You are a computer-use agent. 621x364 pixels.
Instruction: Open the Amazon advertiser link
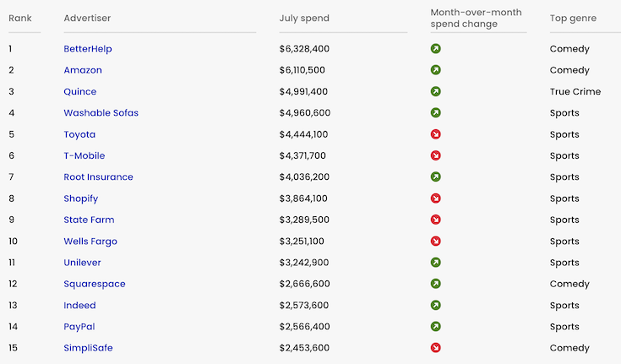pyautogui.click(x=83, y=70)
